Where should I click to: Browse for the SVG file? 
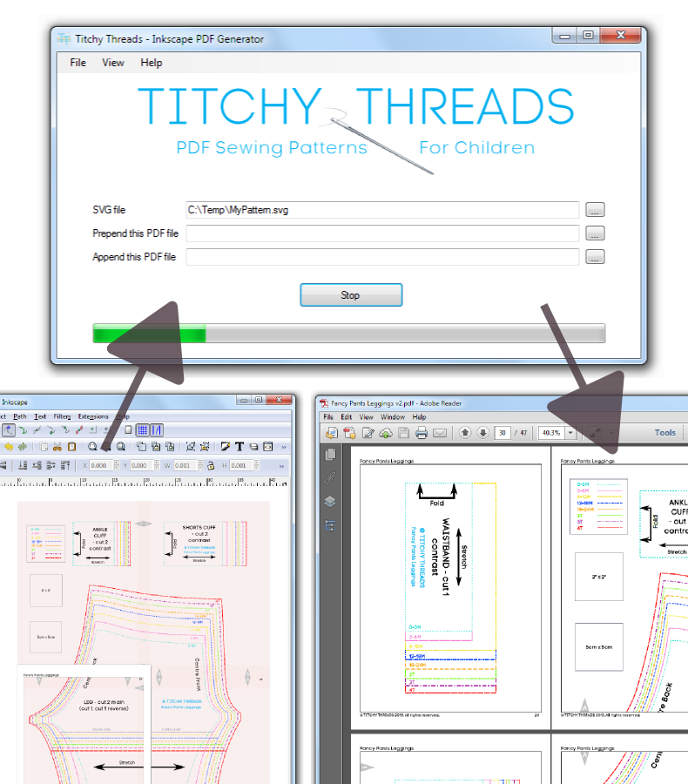(595, 210)
